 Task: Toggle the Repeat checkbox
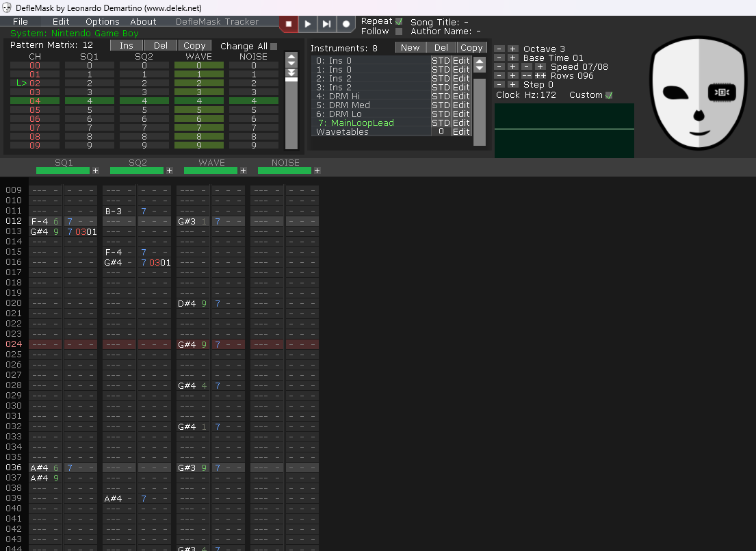400,21
